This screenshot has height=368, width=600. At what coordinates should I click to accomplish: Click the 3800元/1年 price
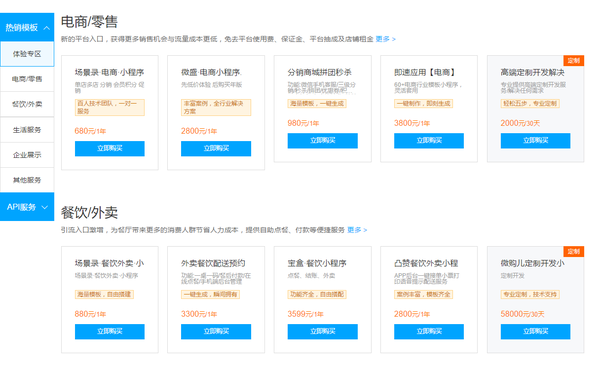click(412, 123)
